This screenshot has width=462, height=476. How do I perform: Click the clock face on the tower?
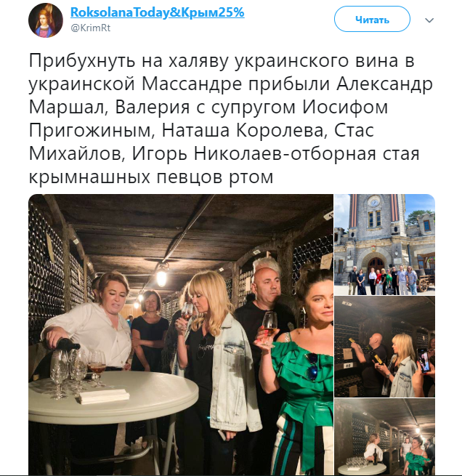(375, 202)
